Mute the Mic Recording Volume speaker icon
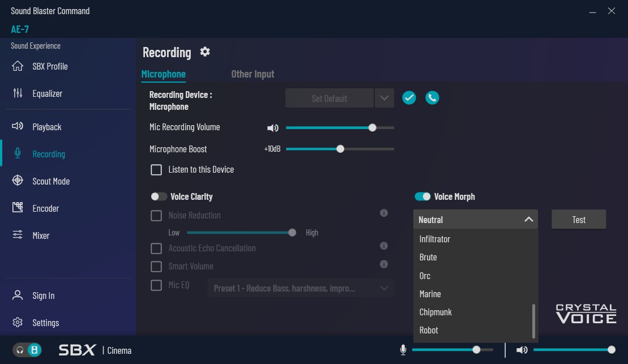 pos(273,128)
